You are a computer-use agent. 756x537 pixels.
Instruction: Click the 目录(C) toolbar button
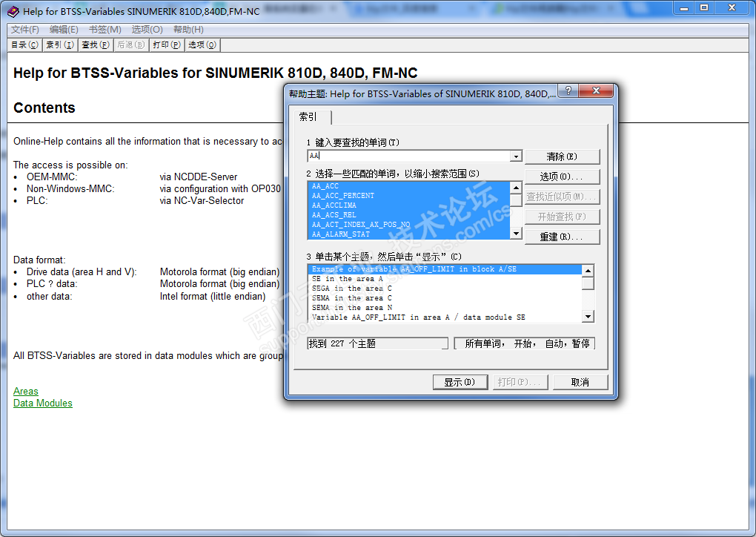click(x=24, y=45)
